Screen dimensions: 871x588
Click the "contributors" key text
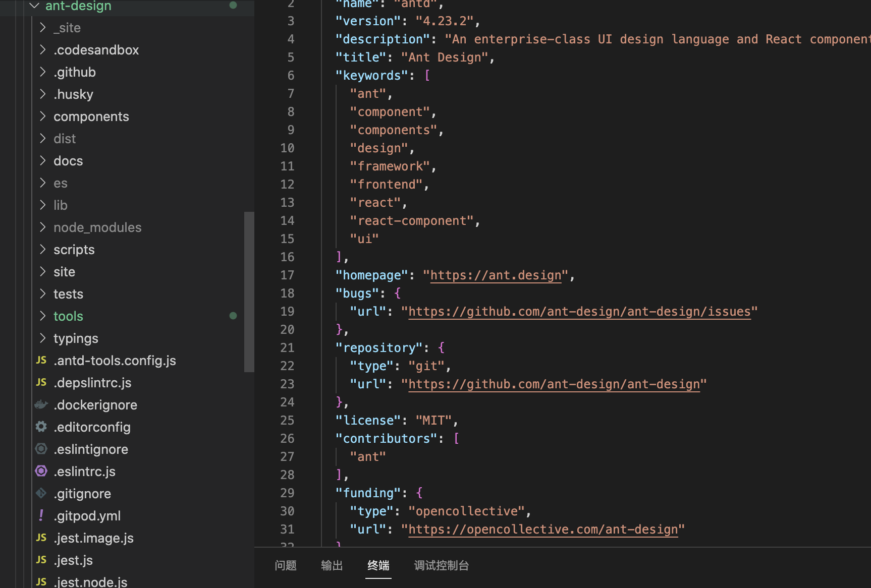pyautogui.click(x=386, y=439)
